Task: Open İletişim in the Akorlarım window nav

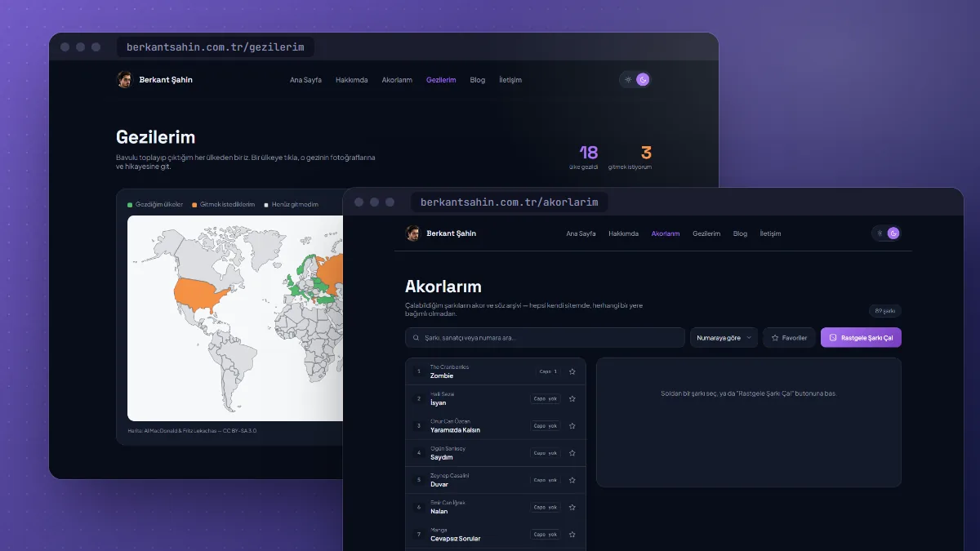Action: point(770,233)
